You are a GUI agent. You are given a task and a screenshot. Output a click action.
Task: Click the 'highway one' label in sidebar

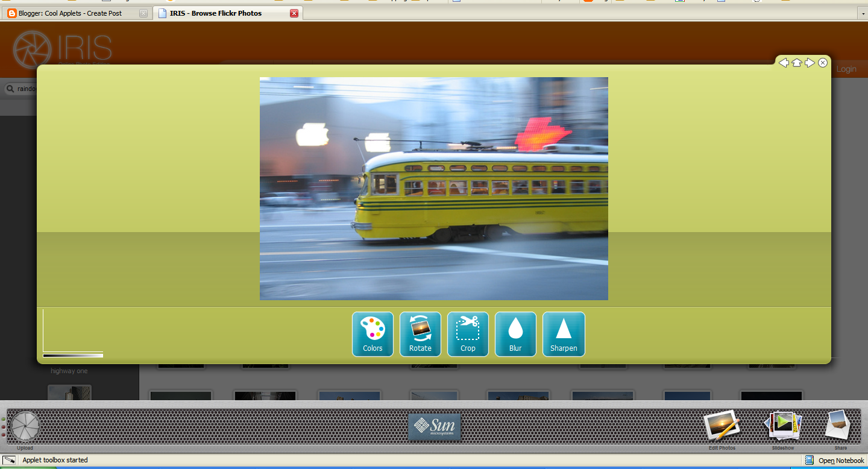click(69, 371)
